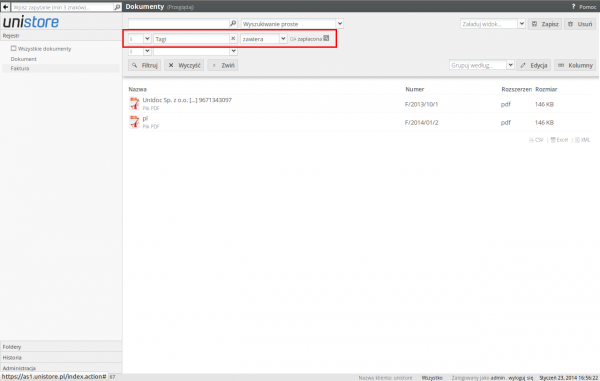Export the list as CSV

[x=536, y=140]
